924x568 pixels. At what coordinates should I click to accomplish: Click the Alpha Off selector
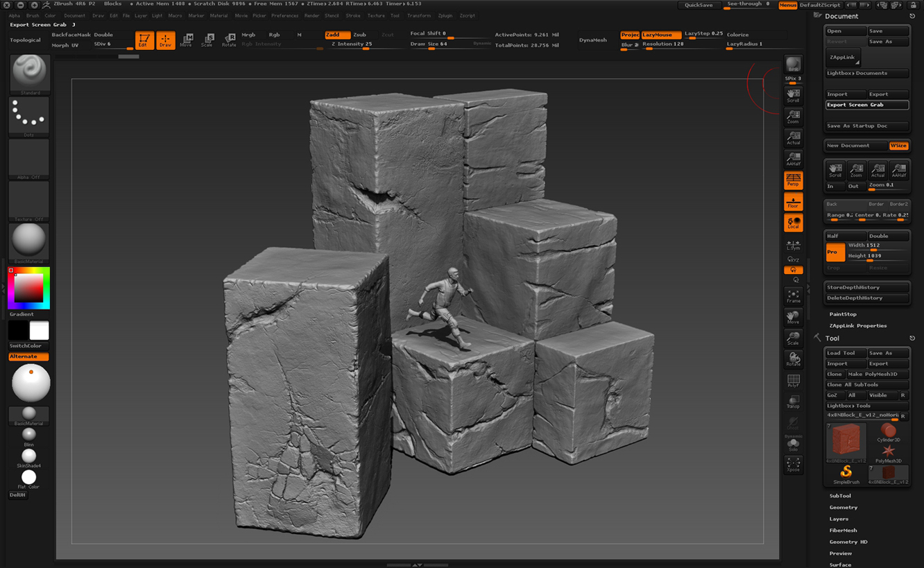29,158
